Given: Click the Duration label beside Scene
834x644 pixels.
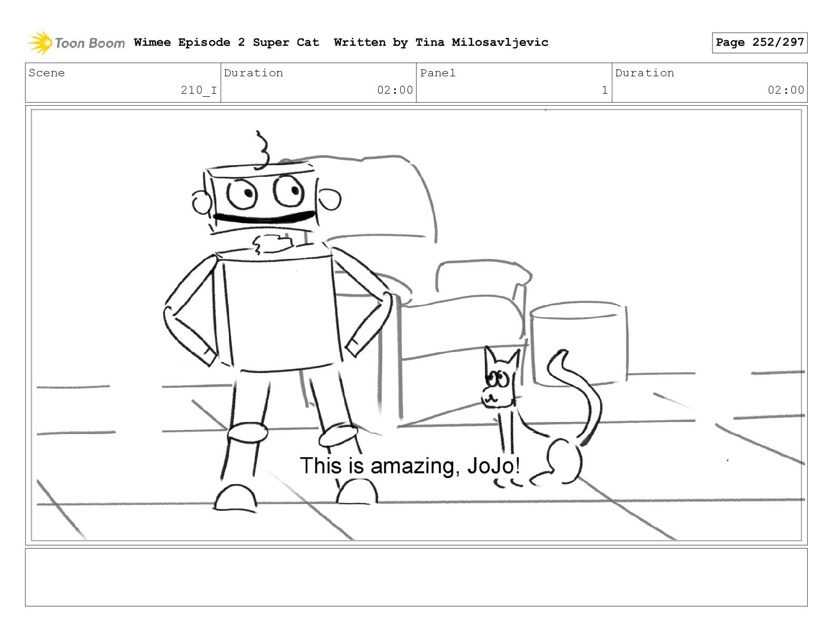Looking at the screenshot, I should coord(253,73).
